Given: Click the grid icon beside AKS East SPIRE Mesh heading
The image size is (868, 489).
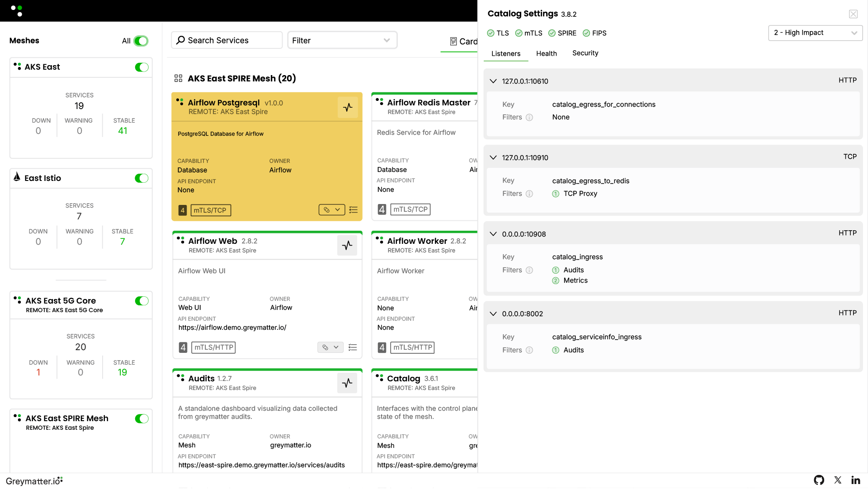Looking at the screenshot, I should (178, 78).
